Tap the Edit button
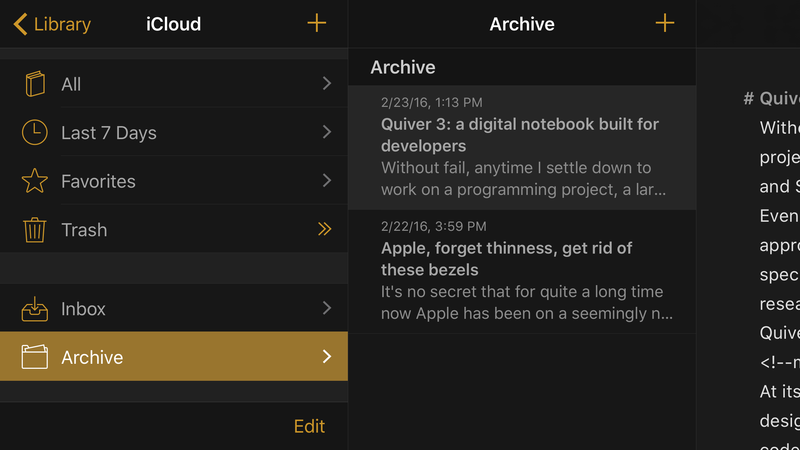 coord(309,426)
